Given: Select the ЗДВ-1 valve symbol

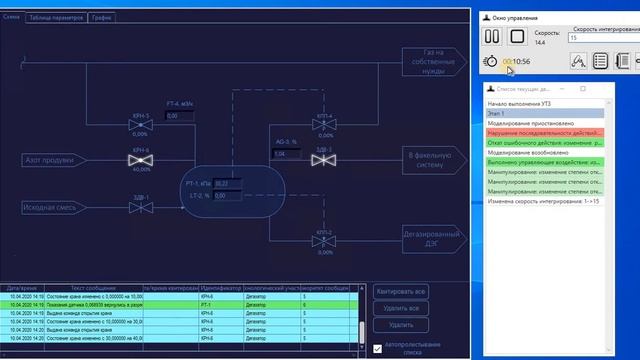Looking at the screenshot, I should tap(141, 208).
